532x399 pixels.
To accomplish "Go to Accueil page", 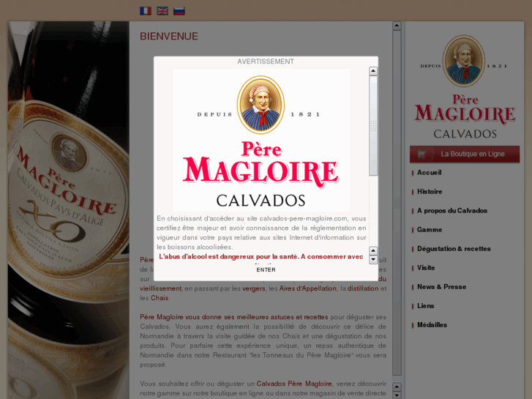I will click(430, 173).
